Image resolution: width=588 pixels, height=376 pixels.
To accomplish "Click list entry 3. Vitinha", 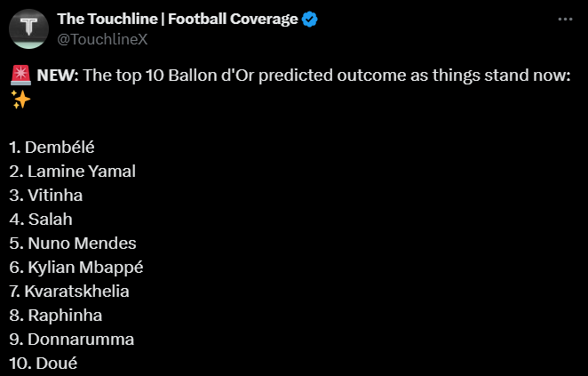I will [x=46, y=196].
